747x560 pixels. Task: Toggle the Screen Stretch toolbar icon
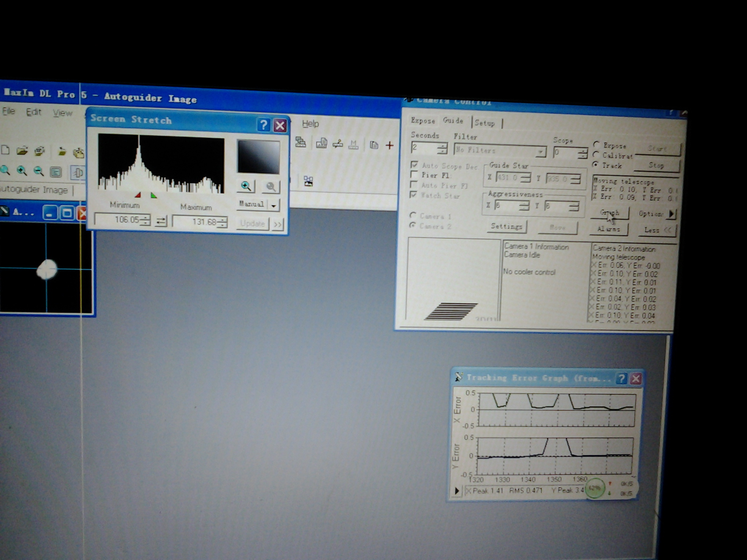click(x=77, y=172)
